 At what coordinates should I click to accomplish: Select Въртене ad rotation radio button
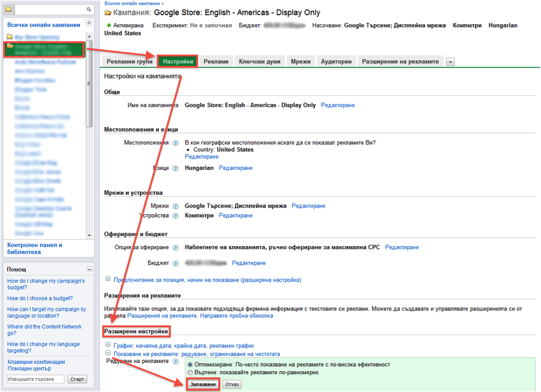pos(190,372)
